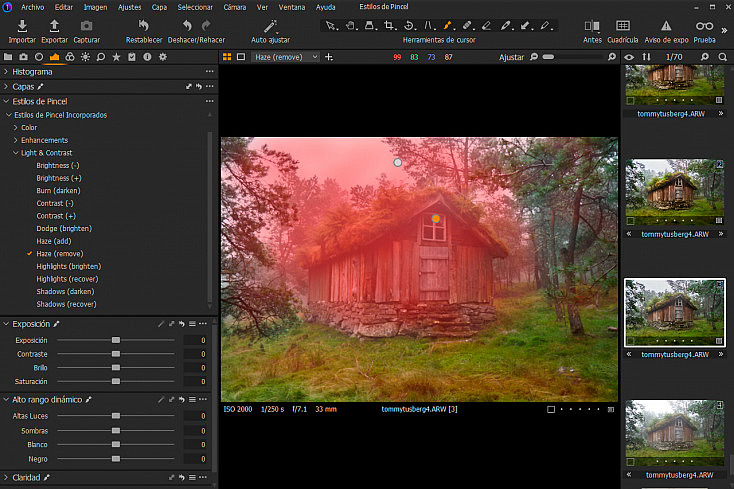This screenshot has height=489, width=734.
Task: Open the clipboard Metadata tool tab
Action: [x=132, y=57]
